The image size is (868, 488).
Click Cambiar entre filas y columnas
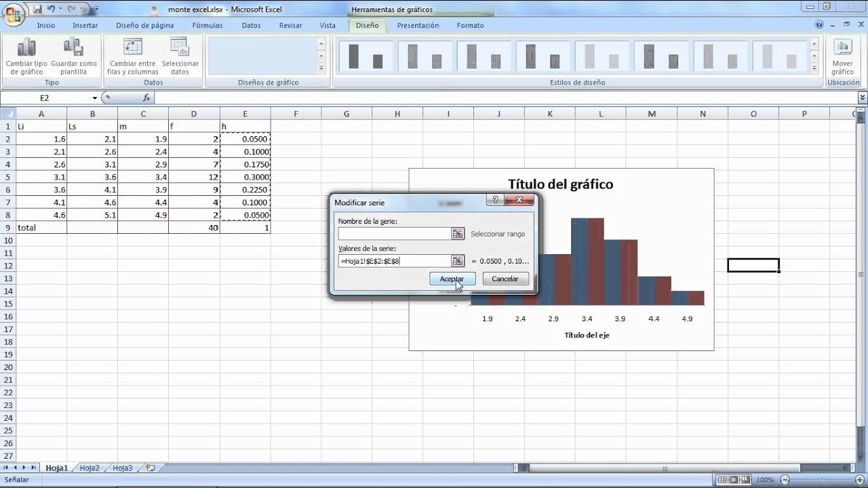click(133, 57)
